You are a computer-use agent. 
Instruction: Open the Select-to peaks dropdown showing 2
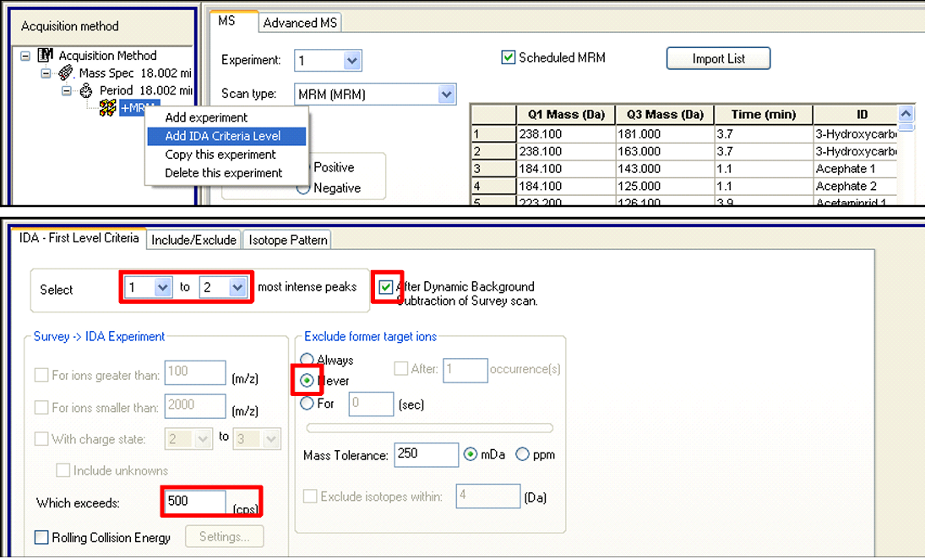pyautogui.click(x=238, y=288)
